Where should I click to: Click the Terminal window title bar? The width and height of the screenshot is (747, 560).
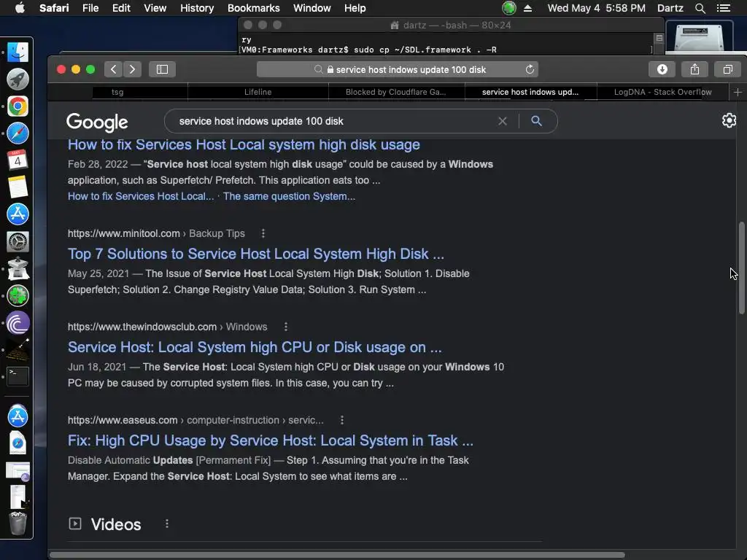pyautogui.click(x=450, y=25)
